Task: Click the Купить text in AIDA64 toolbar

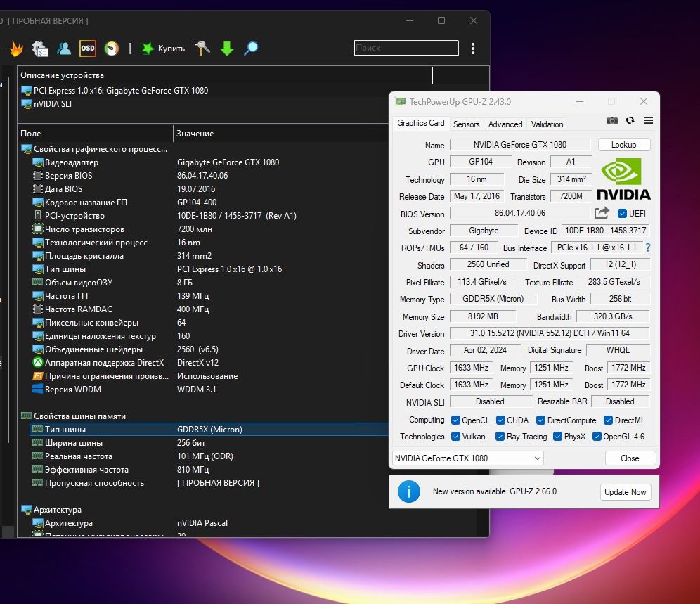Action: (x=171, y=49)
